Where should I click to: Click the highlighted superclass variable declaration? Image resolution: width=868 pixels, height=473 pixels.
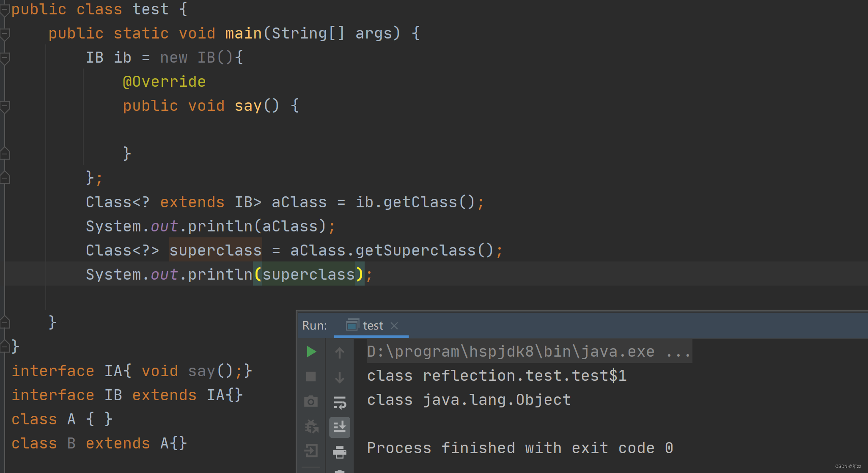(x=215, y=250)
